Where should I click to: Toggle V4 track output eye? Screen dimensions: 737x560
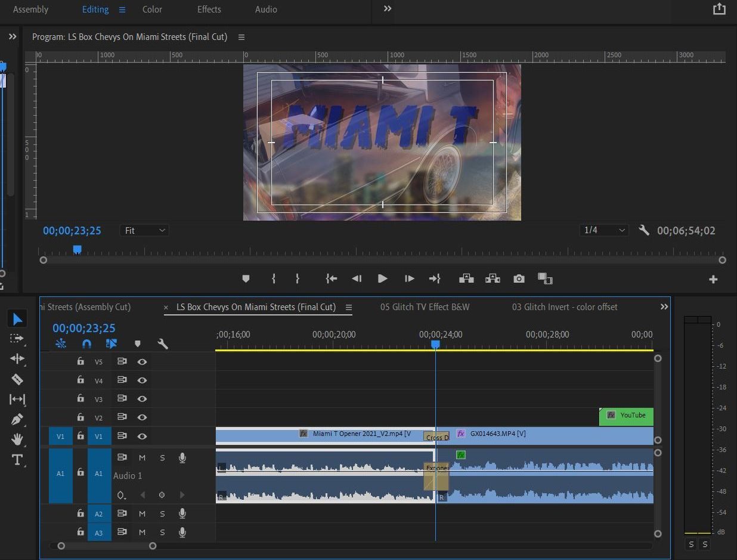coord(142,380)
